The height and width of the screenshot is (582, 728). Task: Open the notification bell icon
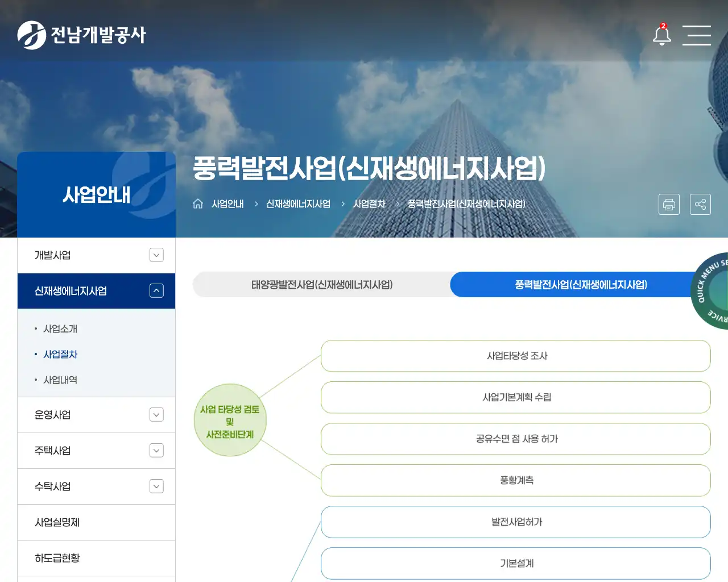[661, 35]
